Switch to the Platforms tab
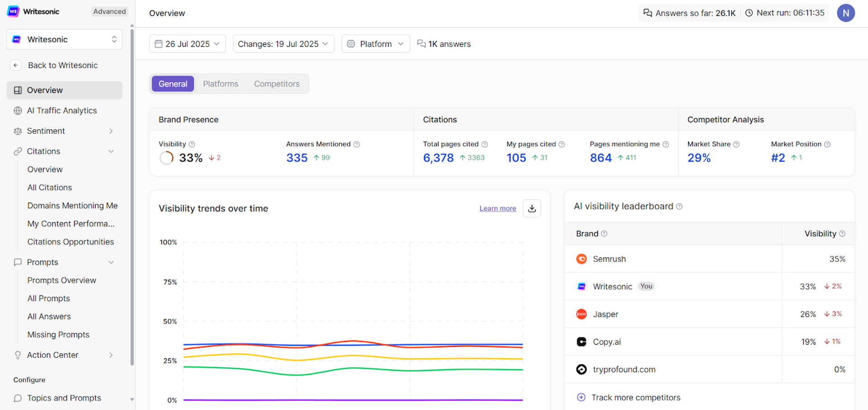Screen dimensions: 868x410 coord(221,84)
